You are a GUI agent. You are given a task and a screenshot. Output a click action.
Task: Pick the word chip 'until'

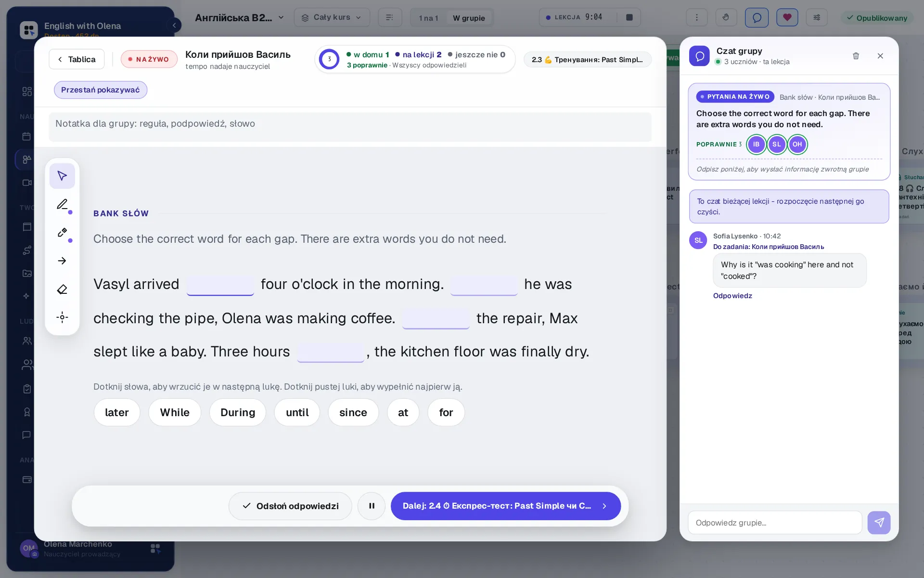297,412
